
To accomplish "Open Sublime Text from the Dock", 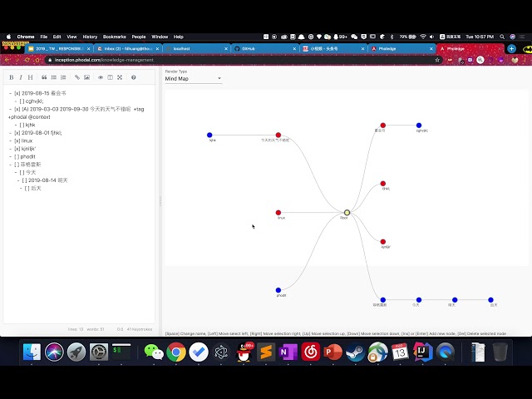I will (x=266, y=352).
